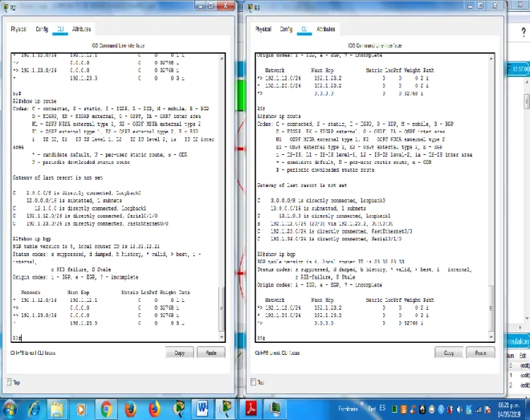Open File Explorer from taskbar
Screen dimensions: 530x420
coord(58,410)
